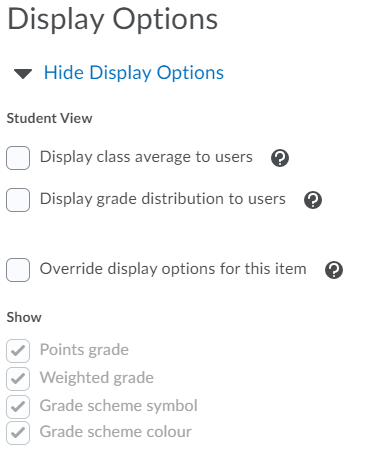The width and height of the screenshot is (372, 455).
Task: Open help icon for class average option
Action: [280, 158]
